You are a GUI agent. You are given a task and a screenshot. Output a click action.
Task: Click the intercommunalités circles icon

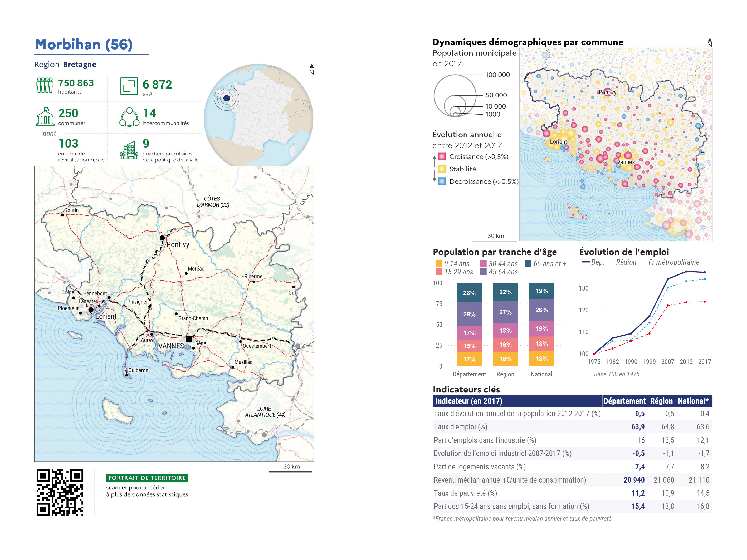click(129, 117)
